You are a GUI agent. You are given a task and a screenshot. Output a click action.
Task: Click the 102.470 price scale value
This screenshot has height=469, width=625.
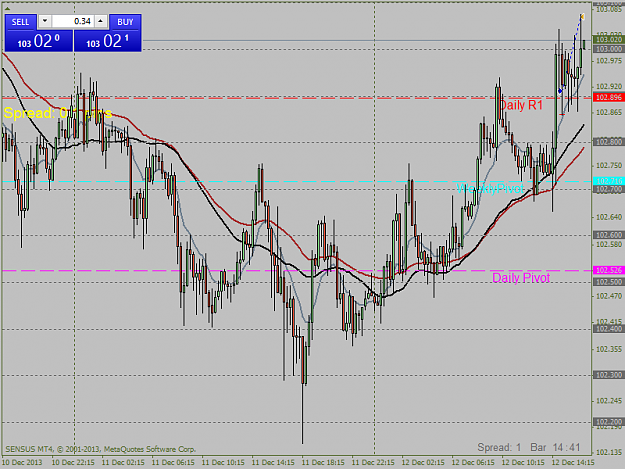coord(609,296)
